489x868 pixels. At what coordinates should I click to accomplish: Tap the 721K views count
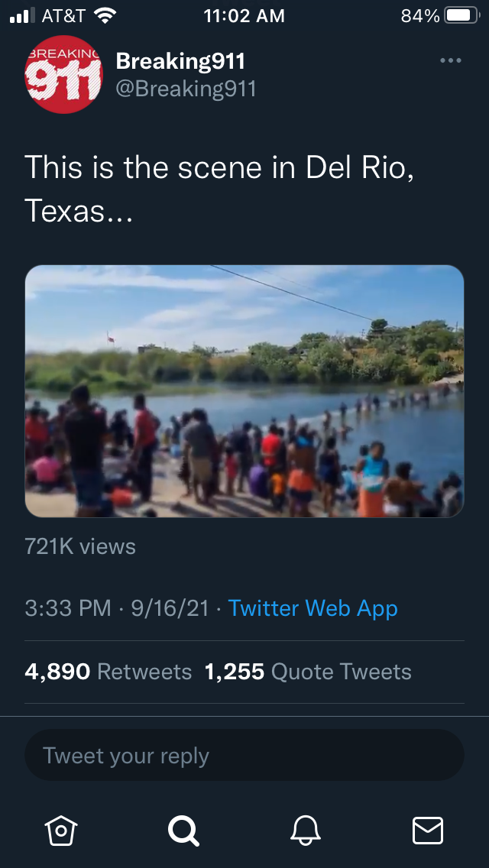tap(80, 546)
